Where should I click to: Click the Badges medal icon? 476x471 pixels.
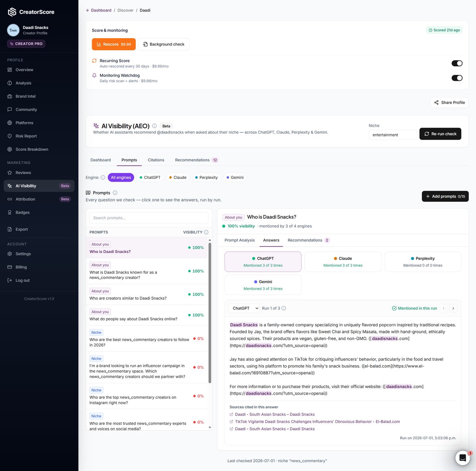[x=10, y=213]
